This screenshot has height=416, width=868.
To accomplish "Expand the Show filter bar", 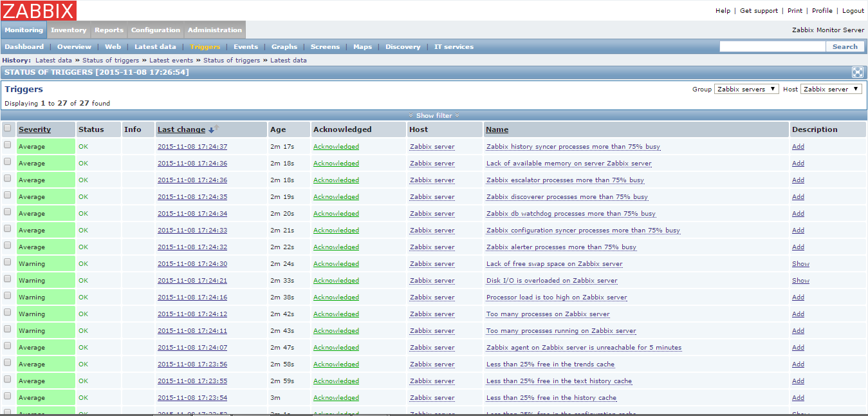I will (434, 115).
